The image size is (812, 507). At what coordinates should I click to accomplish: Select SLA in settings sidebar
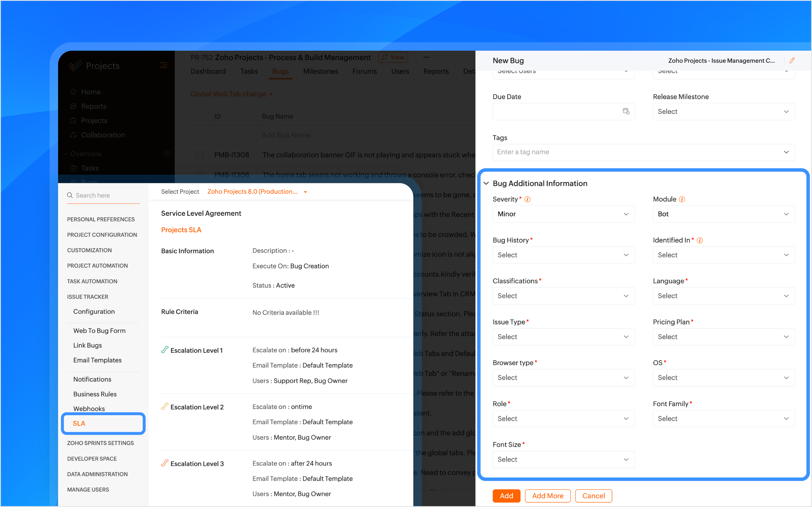[79, 424]
